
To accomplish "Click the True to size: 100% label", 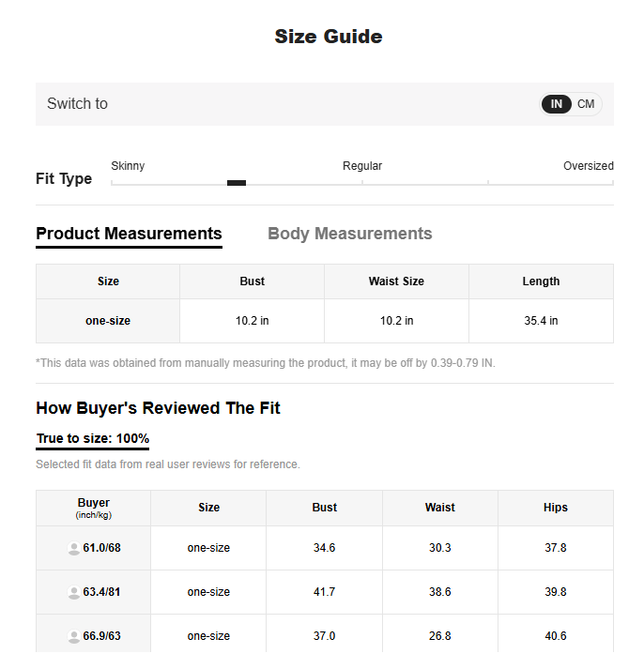I will (x=93, y=439).
